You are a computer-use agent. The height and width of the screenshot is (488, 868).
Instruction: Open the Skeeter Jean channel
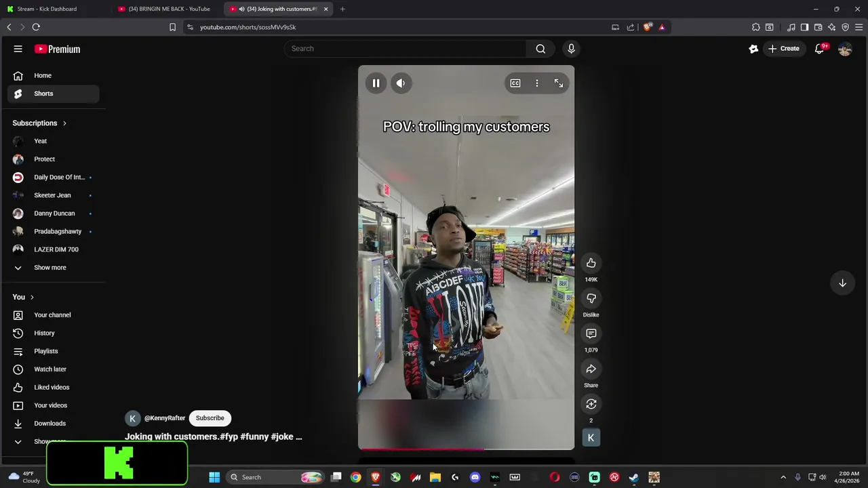(54, 195)
